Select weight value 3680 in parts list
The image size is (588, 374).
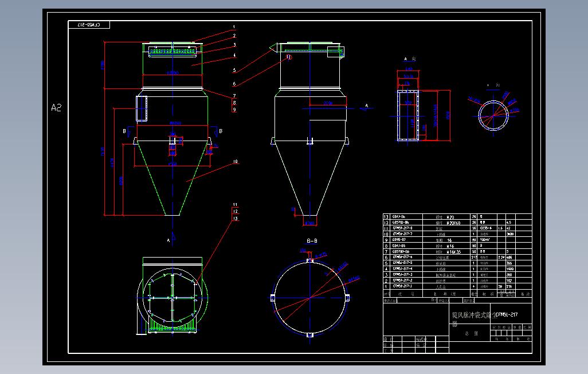(x=510, y=234)
